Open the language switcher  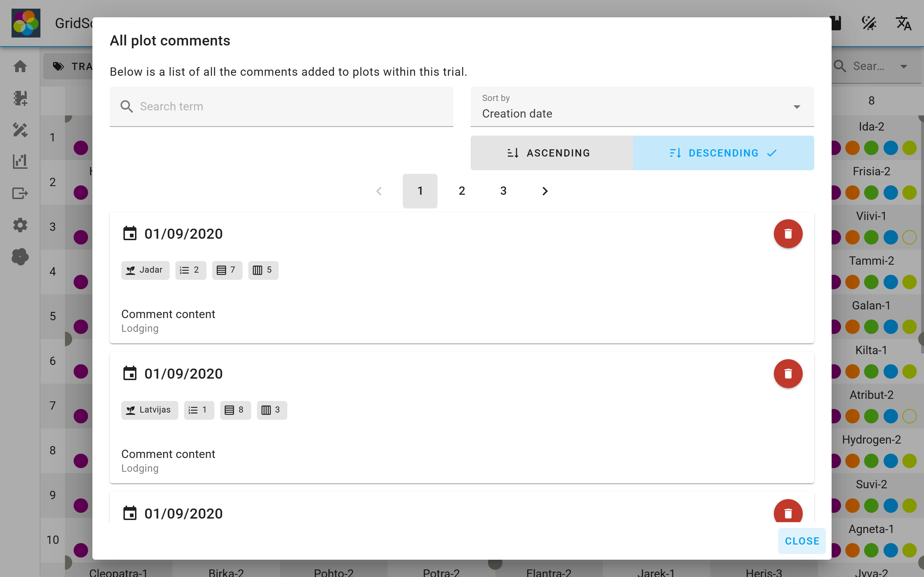point(903,24)
